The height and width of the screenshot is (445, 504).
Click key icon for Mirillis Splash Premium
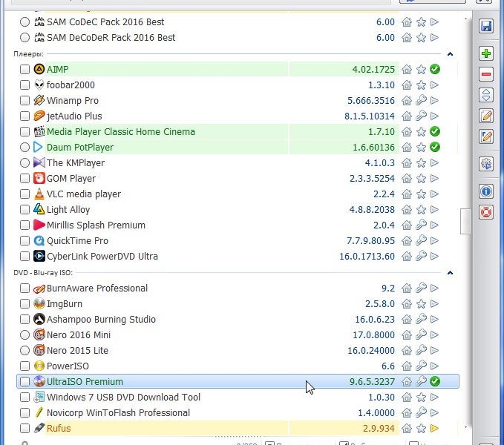pos(421,225)
